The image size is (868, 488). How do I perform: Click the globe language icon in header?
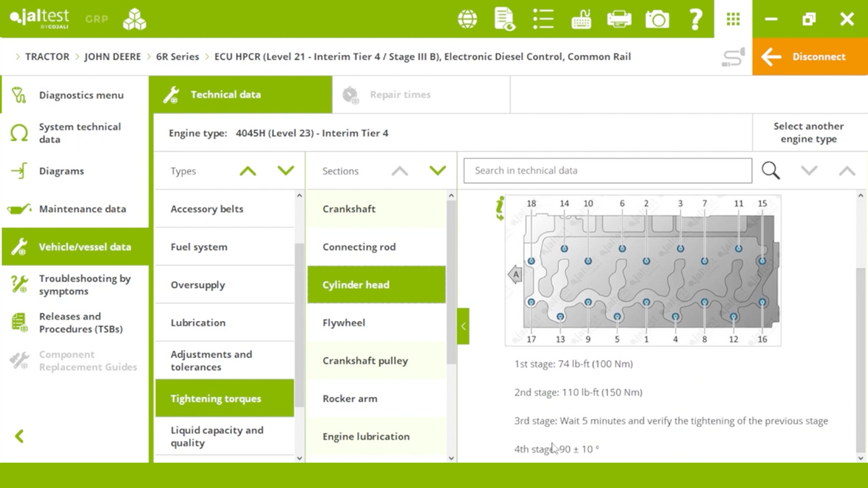pyautogui.click(x=467, y=20)
